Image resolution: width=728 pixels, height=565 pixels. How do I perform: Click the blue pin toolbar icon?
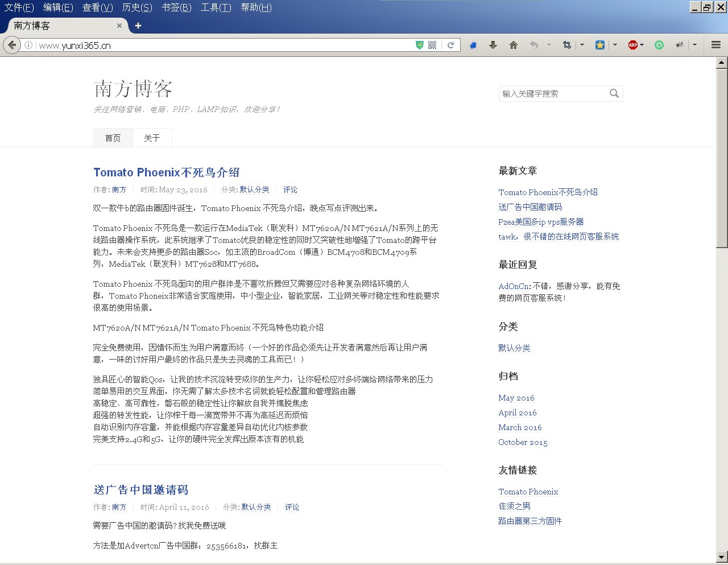point(473,45)
